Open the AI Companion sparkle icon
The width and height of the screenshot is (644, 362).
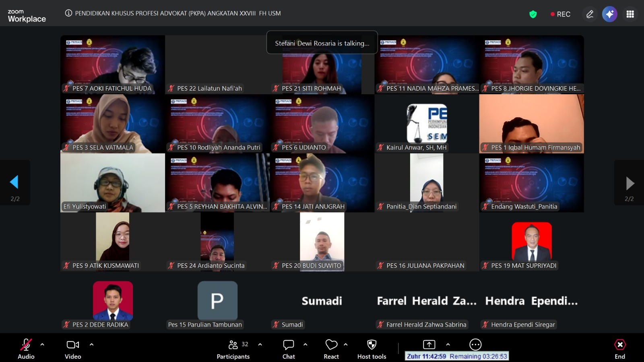[609, 14]
